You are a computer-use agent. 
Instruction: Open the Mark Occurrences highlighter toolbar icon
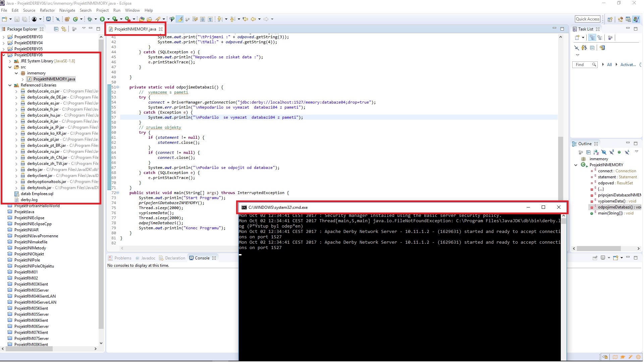[x=180, y=19]
